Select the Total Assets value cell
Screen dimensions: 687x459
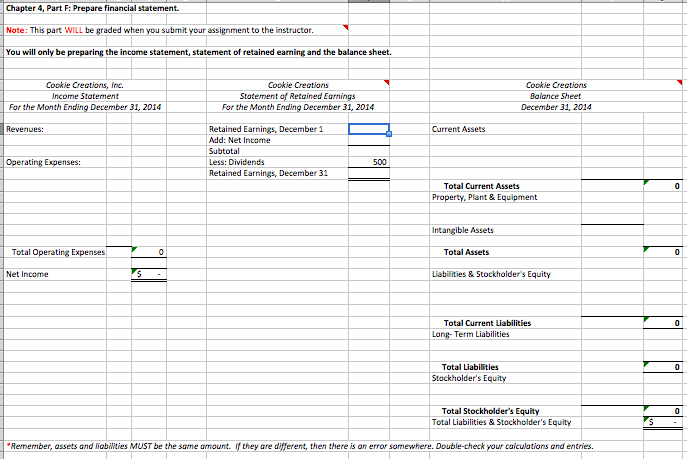click(x=663, y=252)
